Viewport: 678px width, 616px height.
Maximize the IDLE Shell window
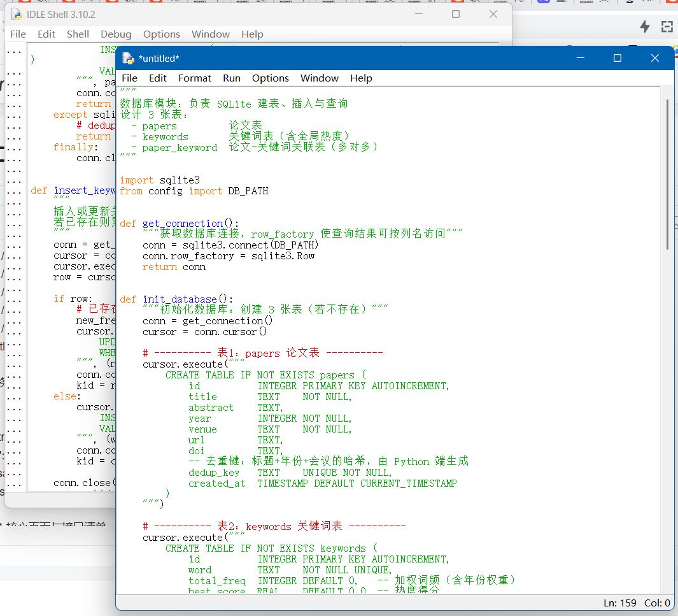(456, 14)
